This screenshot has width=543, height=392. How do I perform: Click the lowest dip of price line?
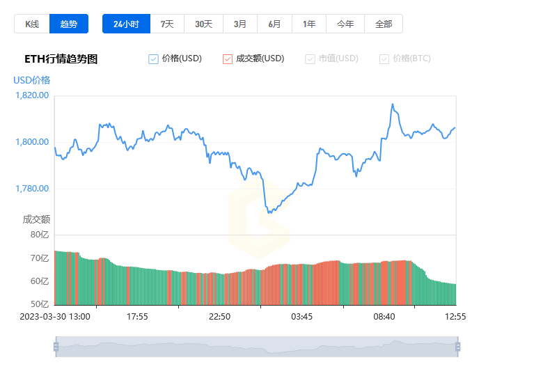269,212
